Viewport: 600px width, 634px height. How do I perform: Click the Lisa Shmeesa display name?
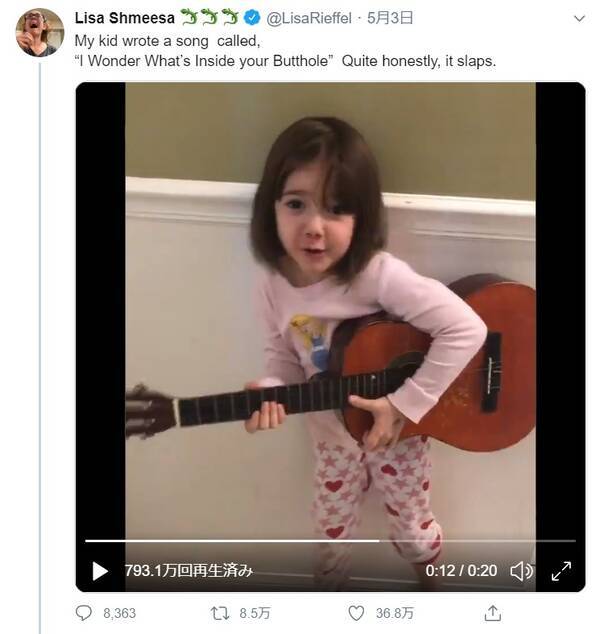pyautogui.click(x=124, y=18)
